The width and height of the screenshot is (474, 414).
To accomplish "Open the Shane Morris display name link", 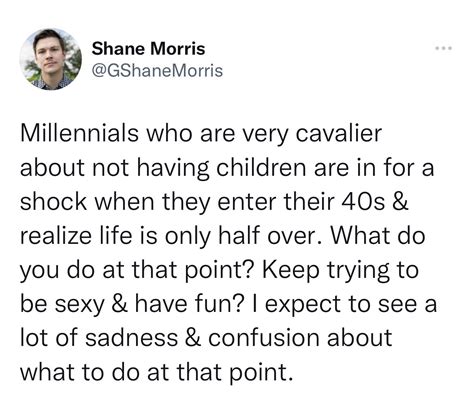I will (148, 49).
